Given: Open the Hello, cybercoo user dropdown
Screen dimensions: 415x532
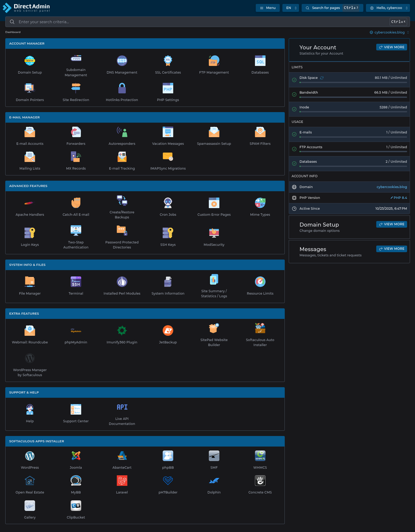Looking at the screenshot, I should (388, 8).
